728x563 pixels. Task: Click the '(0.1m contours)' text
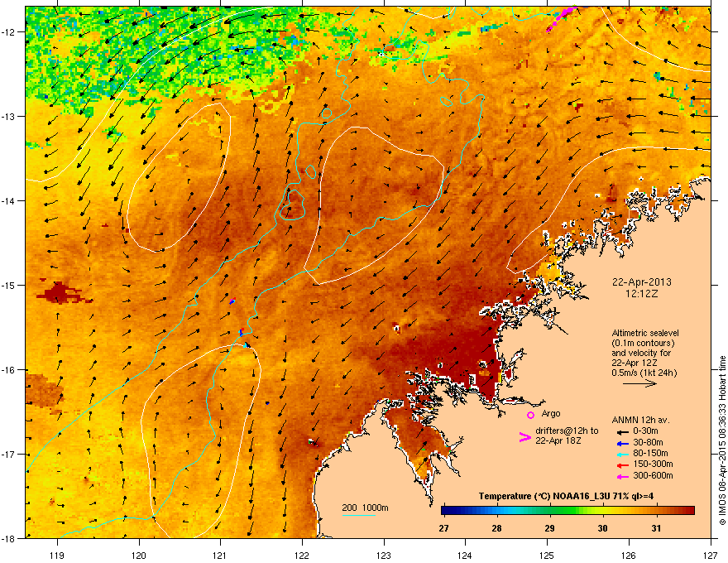[643, 344]
